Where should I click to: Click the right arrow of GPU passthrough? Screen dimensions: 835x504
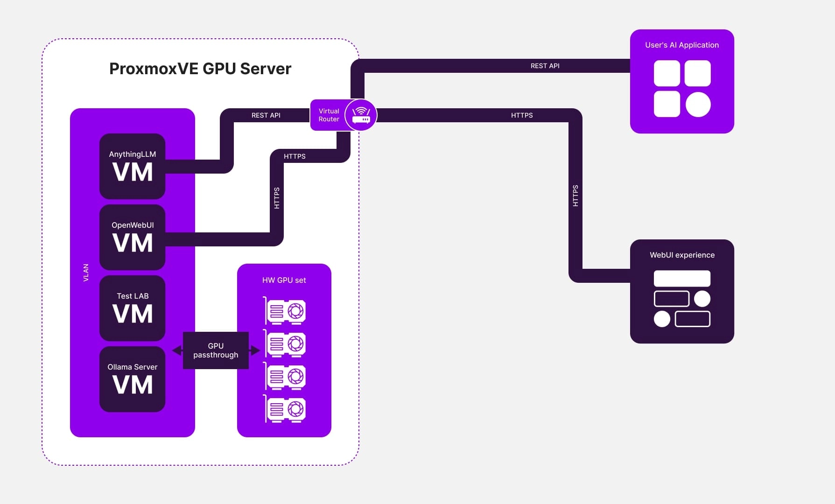[255, 350]
